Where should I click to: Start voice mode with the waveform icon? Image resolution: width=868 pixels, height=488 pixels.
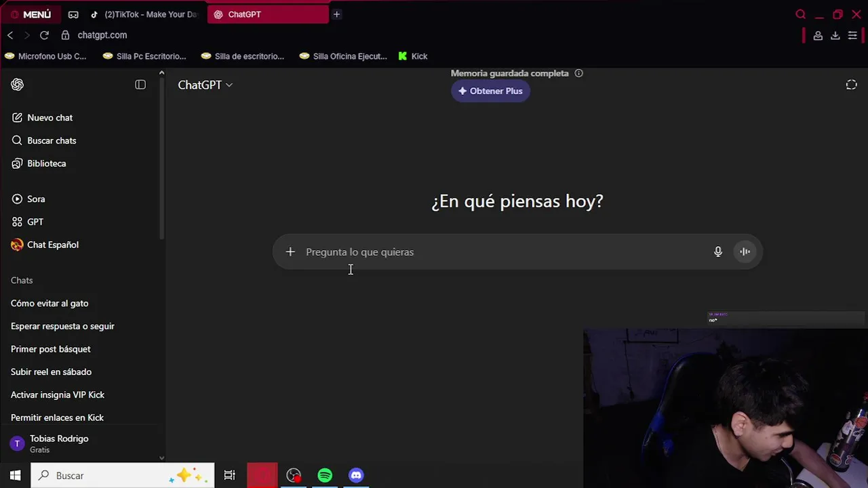[745, 252]
